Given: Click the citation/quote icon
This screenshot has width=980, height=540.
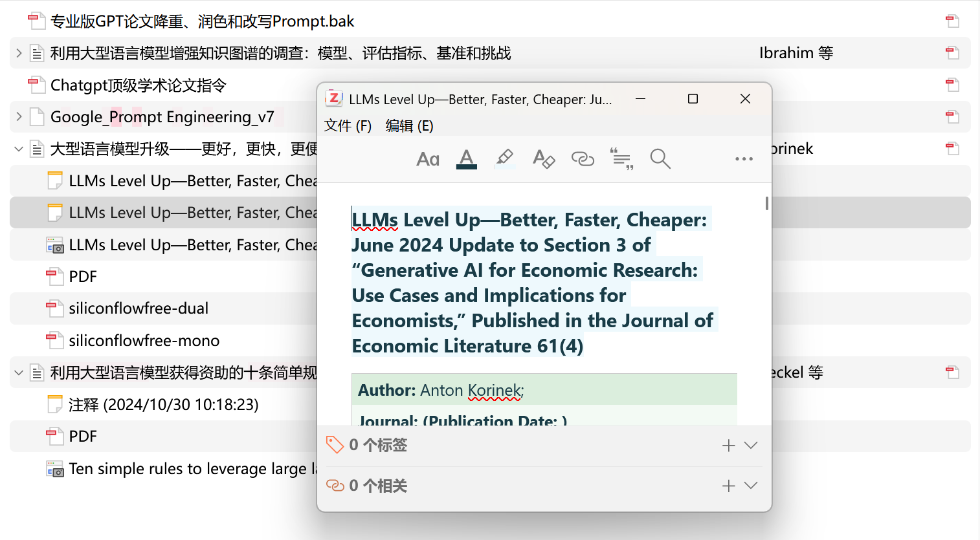Looking at the screenshot, I should coord(621,158).
